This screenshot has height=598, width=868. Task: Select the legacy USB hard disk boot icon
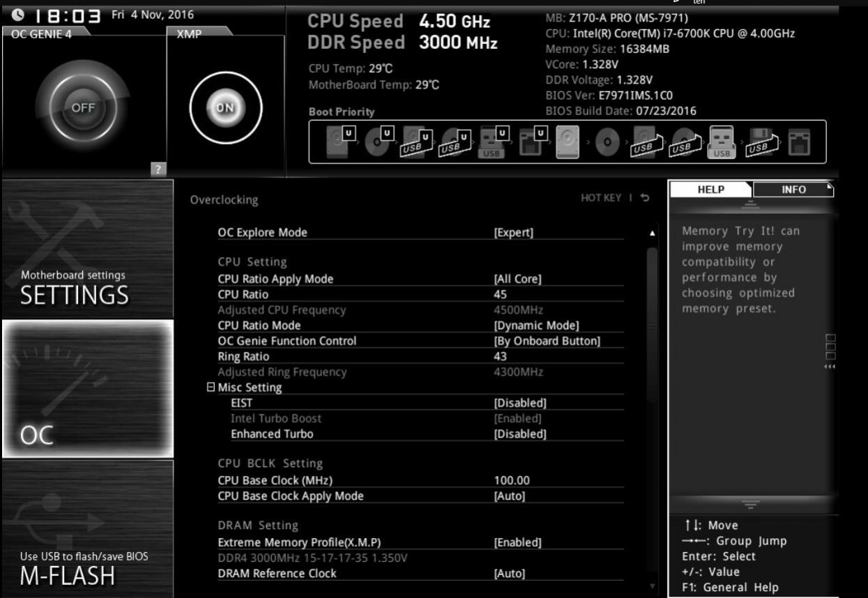click(646, 142)
